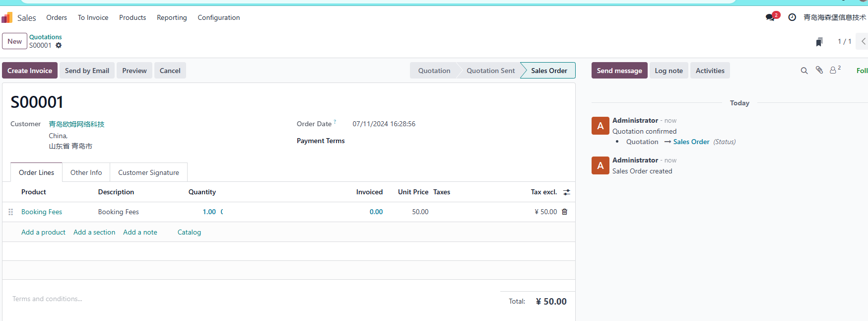Open the To Invoice menu
The image size is (868, 321).
click(x=93, y=17)
